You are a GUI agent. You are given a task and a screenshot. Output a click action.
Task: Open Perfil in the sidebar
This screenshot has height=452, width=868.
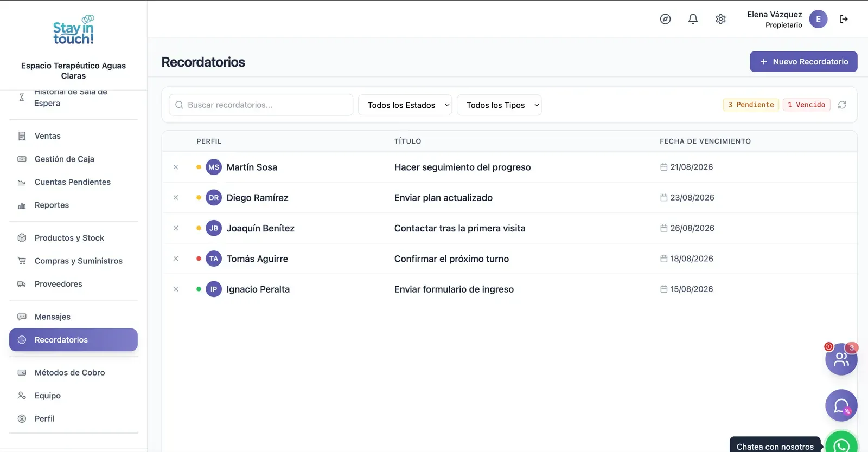point(73,418)
